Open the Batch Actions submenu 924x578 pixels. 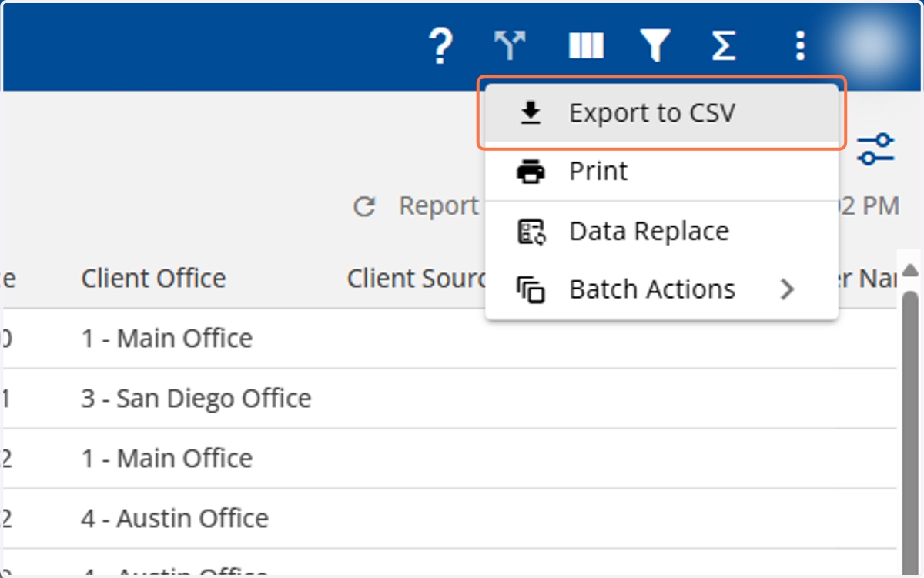661,289
